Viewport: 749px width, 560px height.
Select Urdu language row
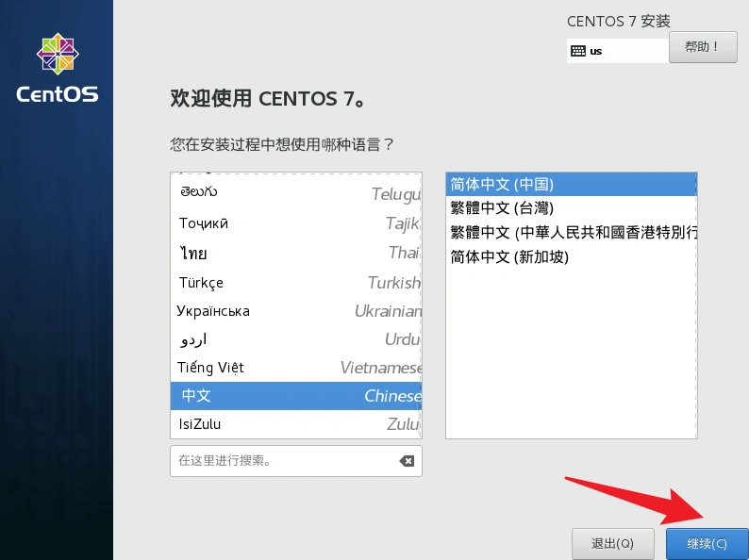tap(295, 338)
